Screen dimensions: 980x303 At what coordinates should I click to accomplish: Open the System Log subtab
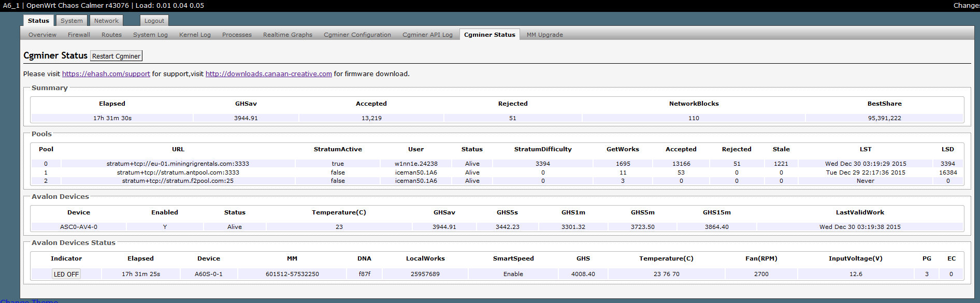(x=150, y=35)
